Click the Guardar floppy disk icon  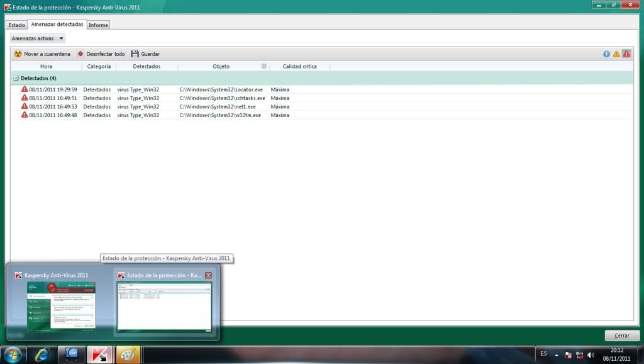tap(135, 54)
